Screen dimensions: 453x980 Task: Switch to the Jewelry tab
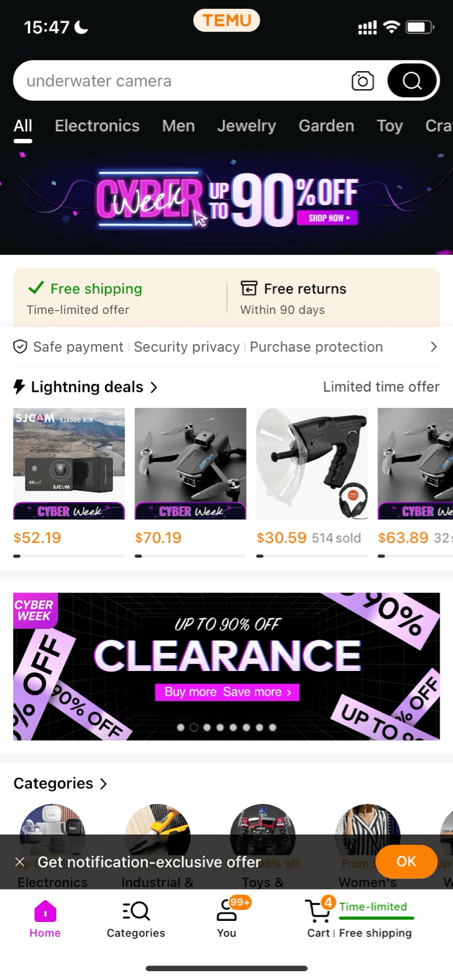point(246,126)
